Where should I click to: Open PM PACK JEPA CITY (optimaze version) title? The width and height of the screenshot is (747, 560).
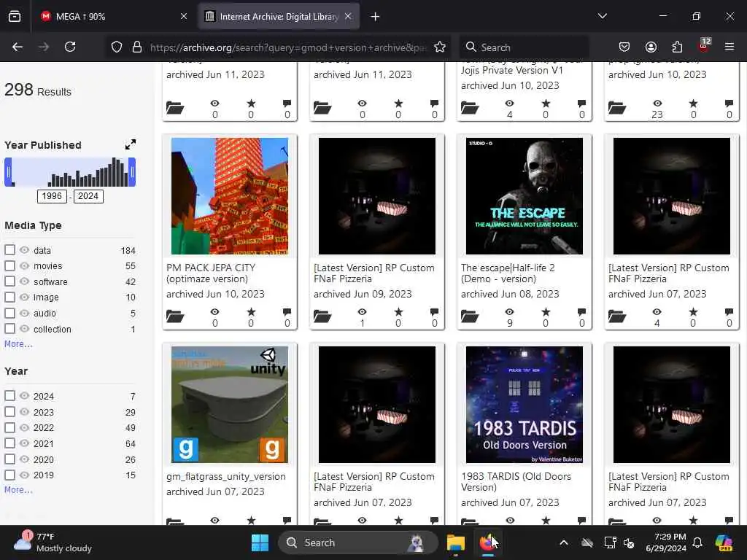click(x=211, y=273)
